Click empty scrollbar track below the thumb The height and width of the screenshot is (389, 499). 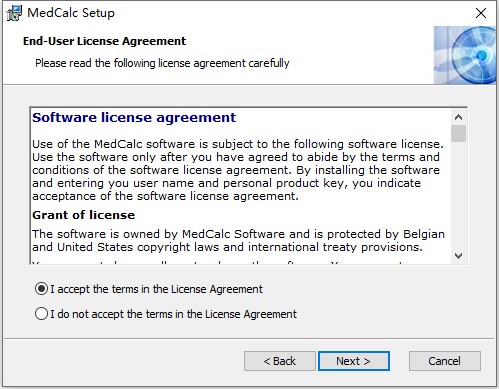coord(458,195)
